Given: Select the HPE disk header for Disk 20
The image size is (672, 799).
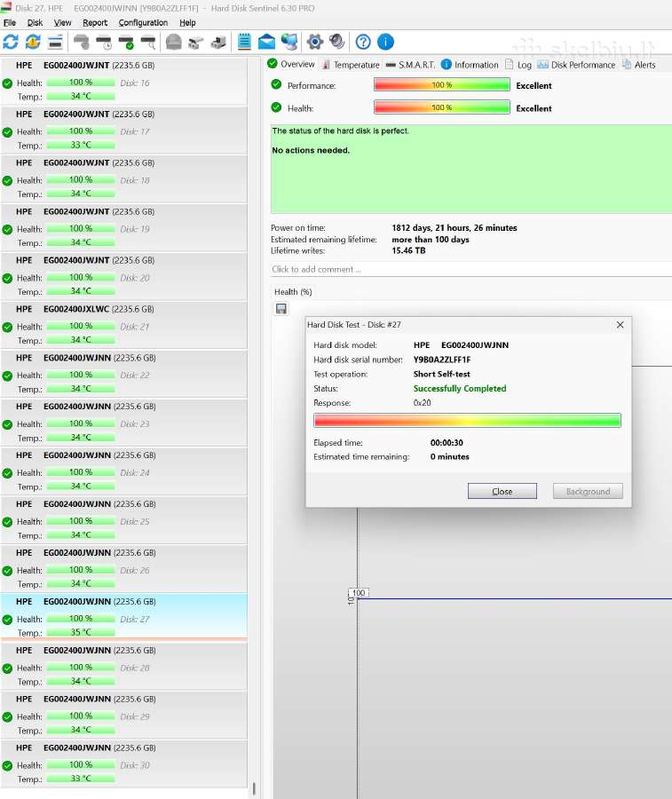Looking at the screenshot, I should 85,260.
